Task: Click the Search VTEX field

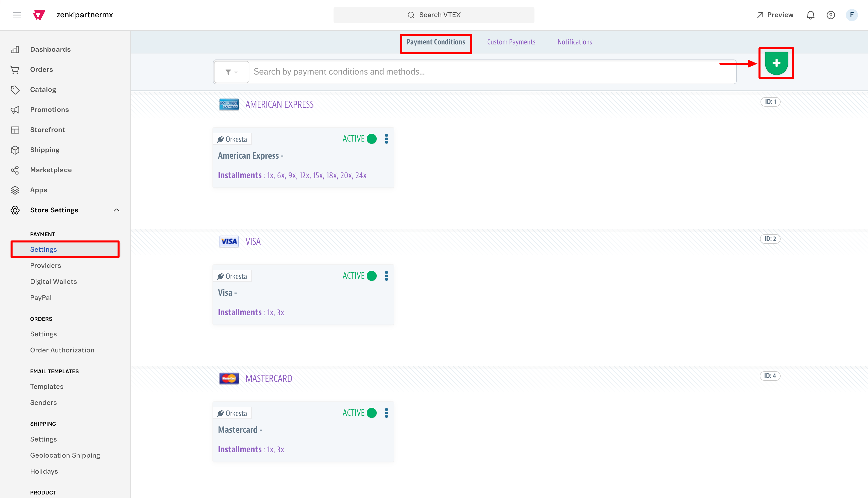Action: tap(434, 15)
